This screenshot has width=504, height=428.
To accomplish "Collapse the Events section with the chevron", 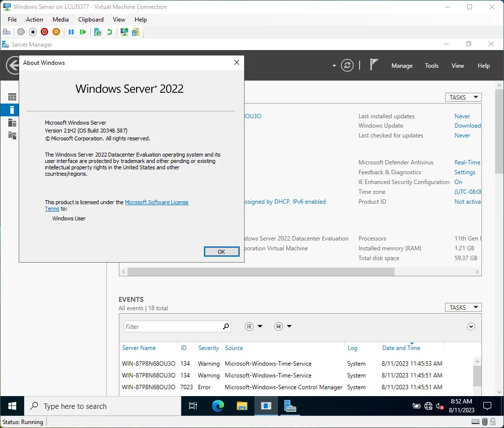I will [471, 326].
